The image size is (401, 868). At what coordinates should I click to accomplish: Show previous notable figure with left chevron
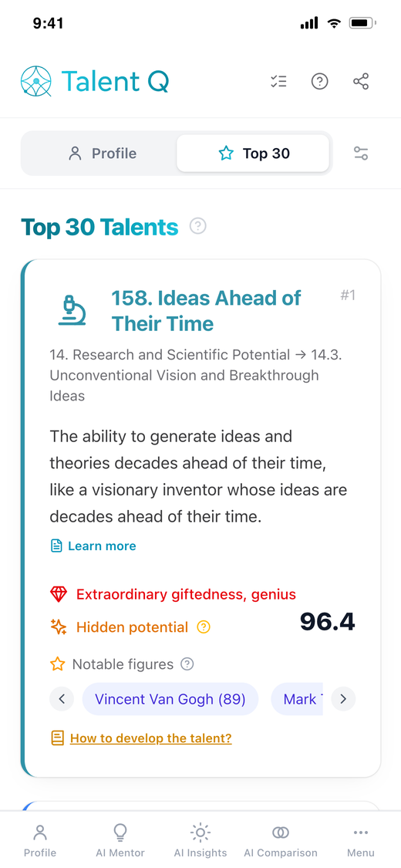(62, 698)
